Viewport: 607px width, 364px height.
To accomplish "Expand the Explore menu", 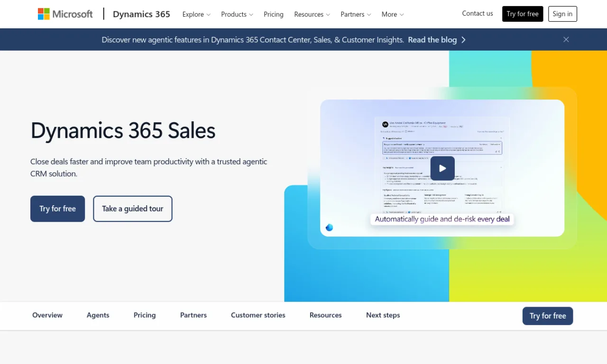I will pos(196,14).
